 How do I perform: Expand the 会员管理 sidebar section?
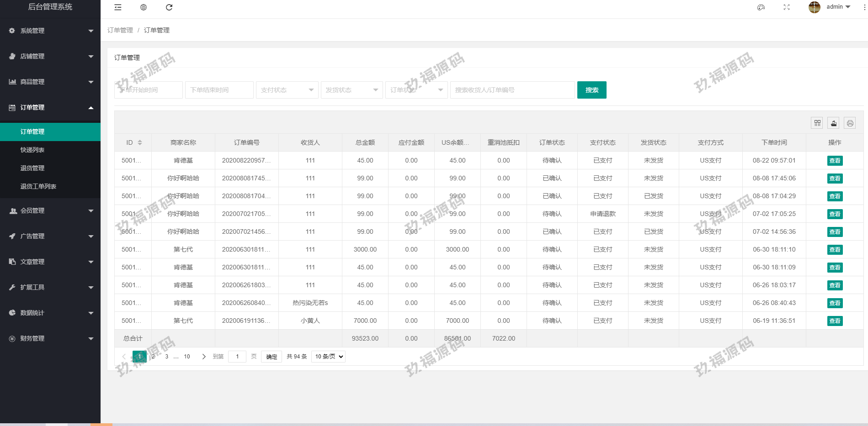click(50, 210)
